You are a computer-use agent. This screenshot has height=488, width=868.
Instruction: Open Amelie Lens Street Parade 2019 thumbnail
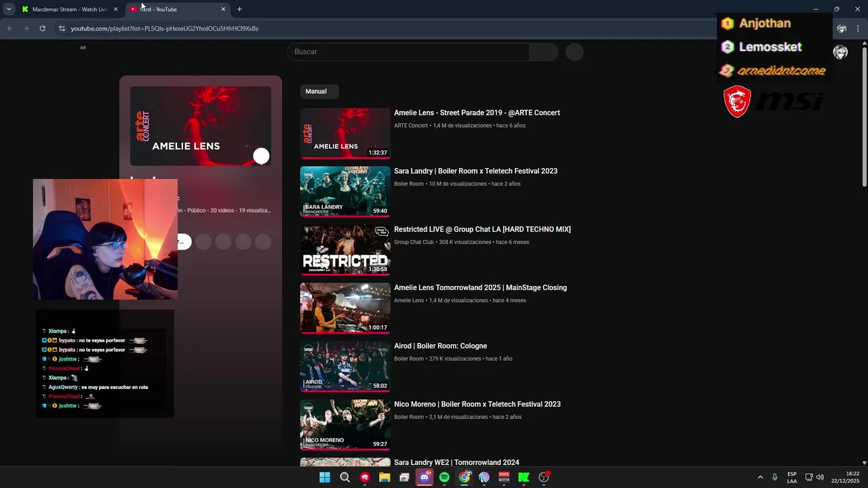[345, 134]
